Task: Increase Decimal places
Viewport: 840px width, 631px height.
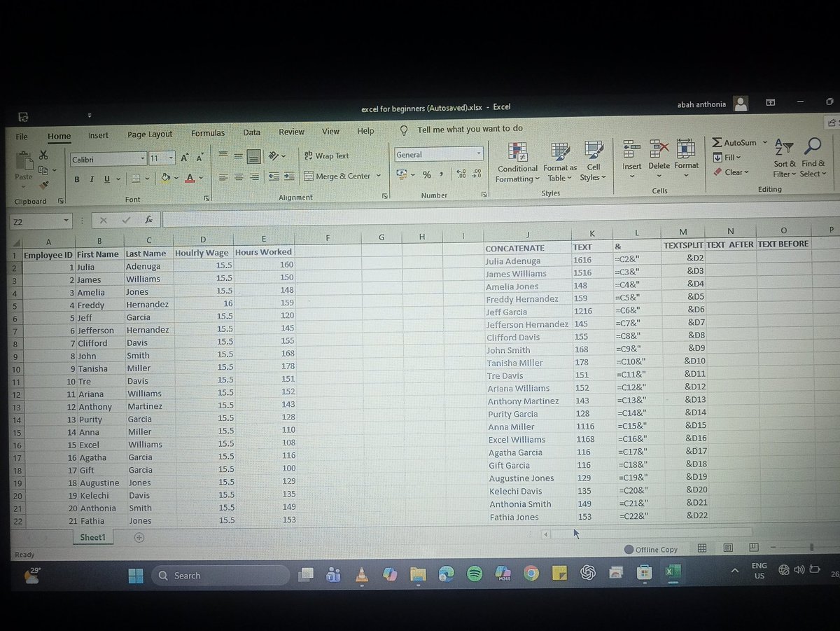Action: pos(461,174)
